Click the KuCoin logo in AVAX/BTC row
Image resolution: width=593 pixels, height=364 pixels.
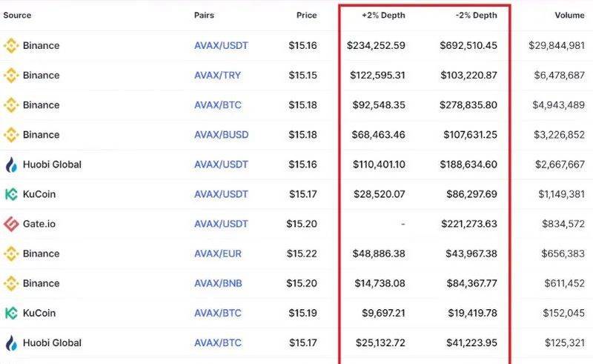pyautogui.click(x=11, y=314)
